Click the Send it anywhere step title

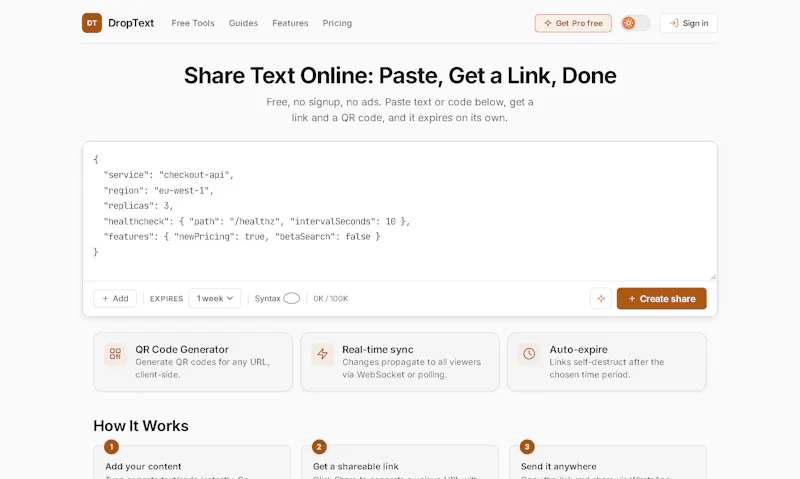click(558, 466)
